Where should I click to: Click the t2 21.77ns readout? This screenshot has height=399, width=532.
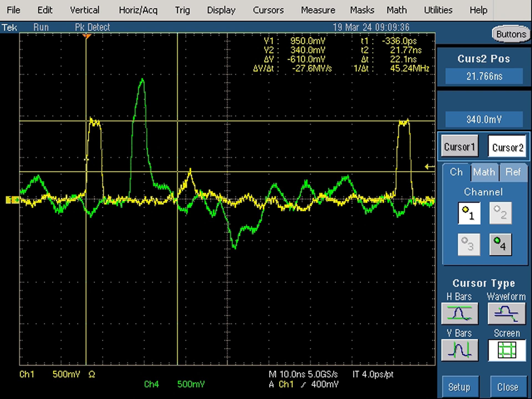[x=391, y=50]
